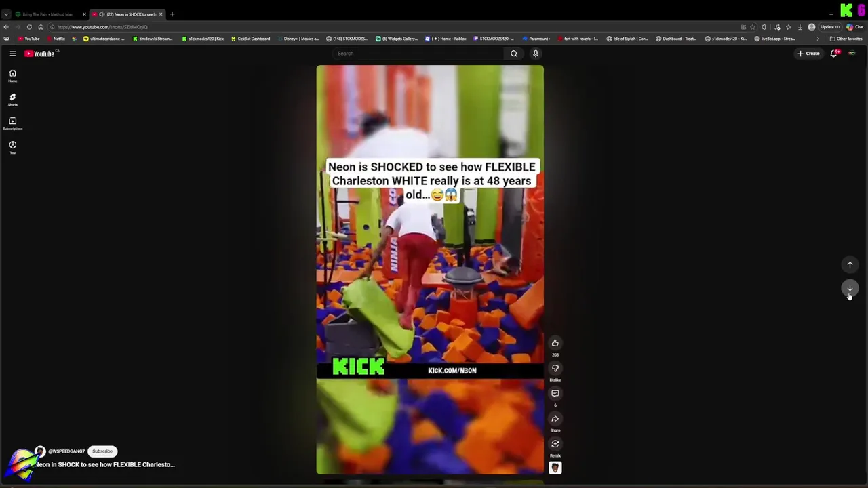868x488 pixels.
Task: Open the @WSPEEDGANG7 channel name
Action: [x=66, y=451]
